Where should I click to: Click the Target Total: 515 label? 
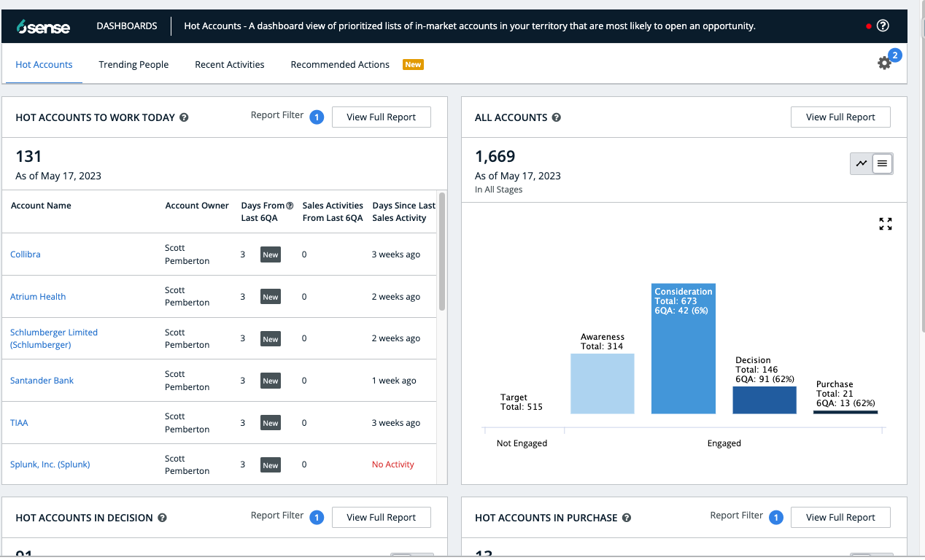522,402
